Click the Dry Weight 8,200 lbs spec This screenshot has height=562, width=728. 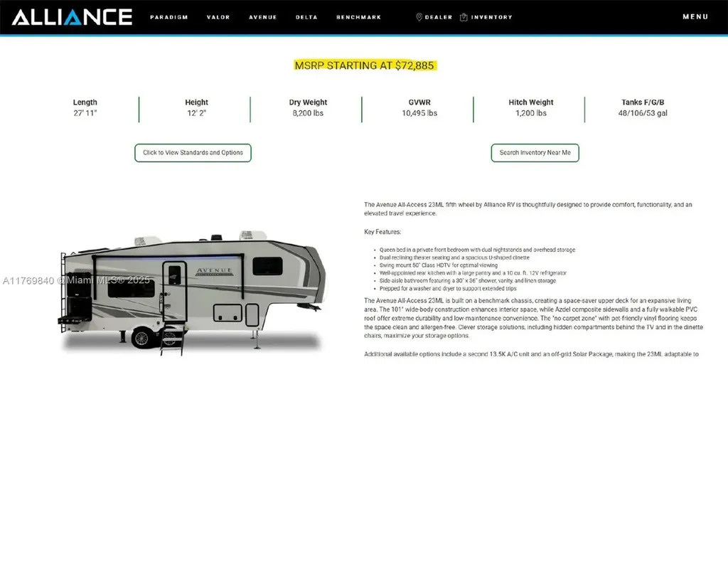[x=308, y=113]
